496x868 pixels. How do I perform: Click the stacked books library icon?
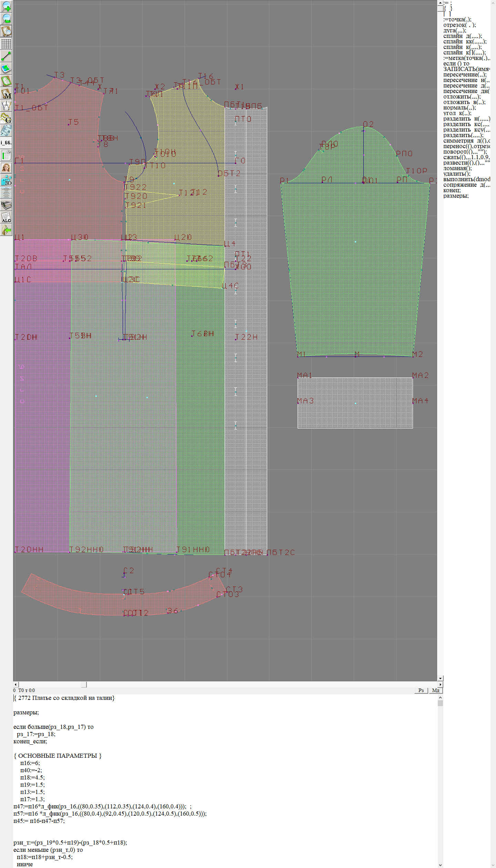[6, 205]
